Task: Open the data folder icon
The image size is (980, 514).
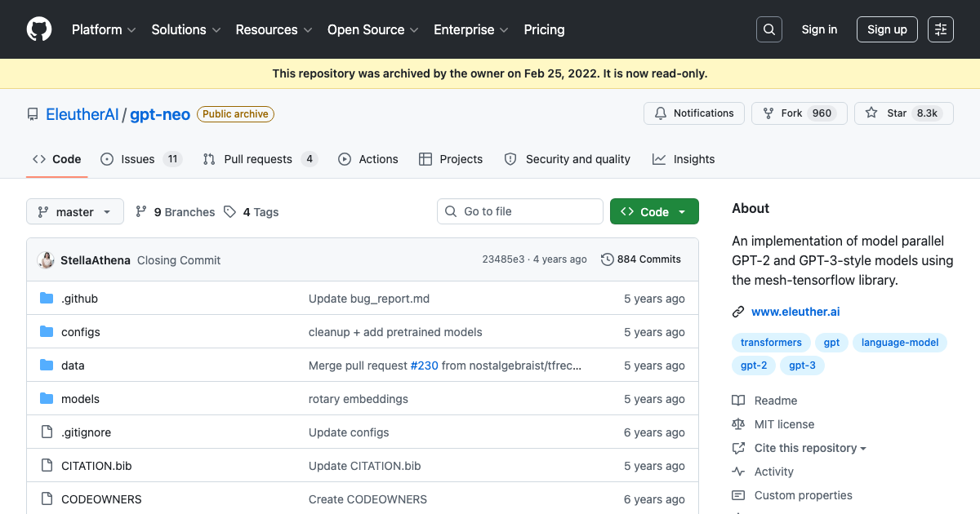Action: [x=47, y=366]
